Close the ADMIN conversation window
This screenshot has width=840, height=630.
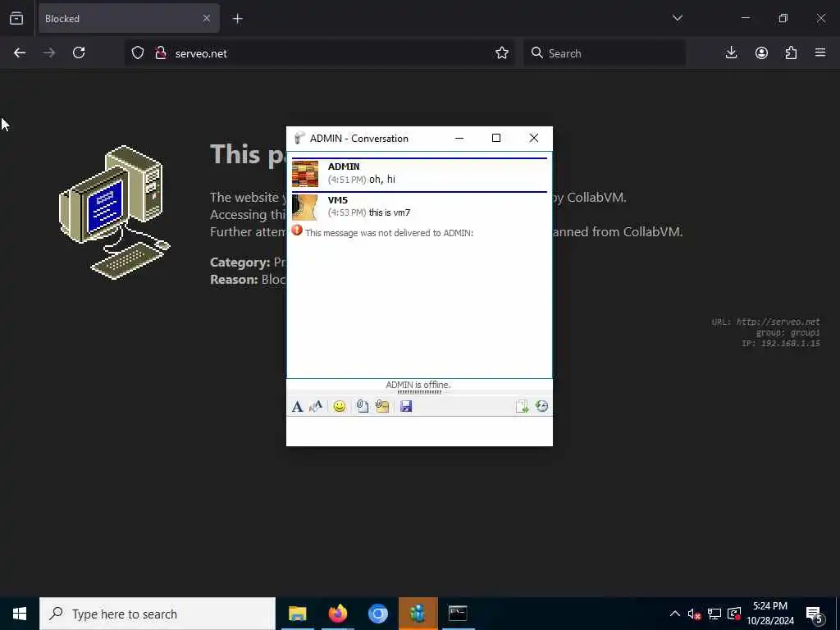(x=533, y=138)
